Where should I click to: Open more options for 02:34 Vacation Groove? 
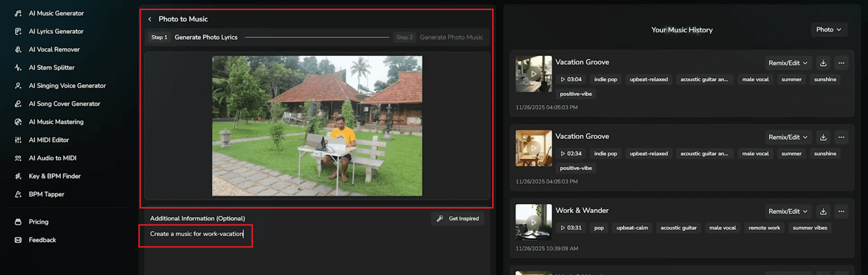click(841, 137)
